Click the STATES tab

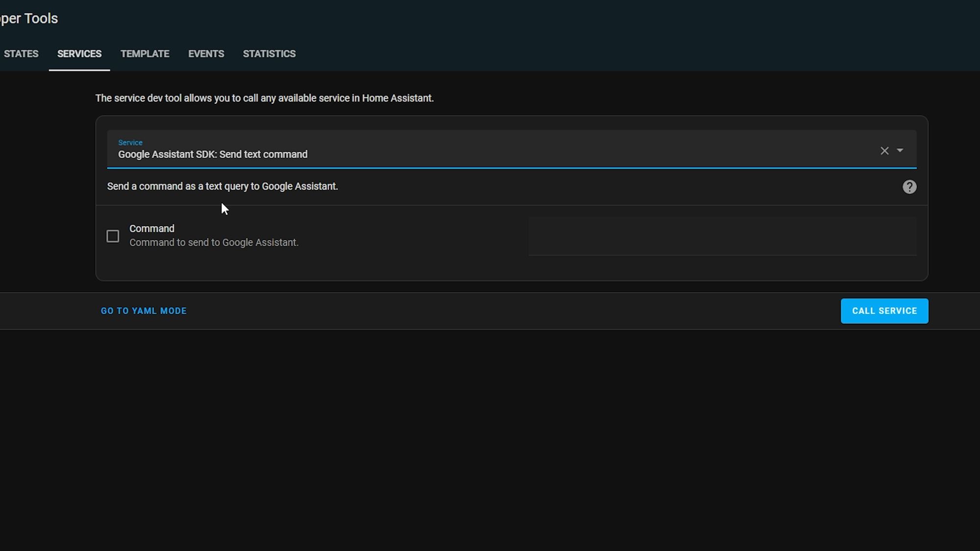pyautogui.click(x=21, y=54)
